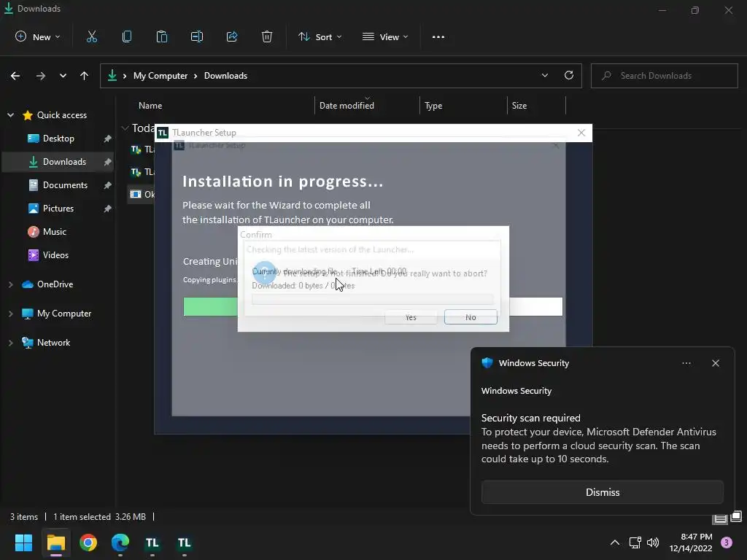Go up one folder level
The height and width of the screenshot is (560, 747).
point(85,76)
